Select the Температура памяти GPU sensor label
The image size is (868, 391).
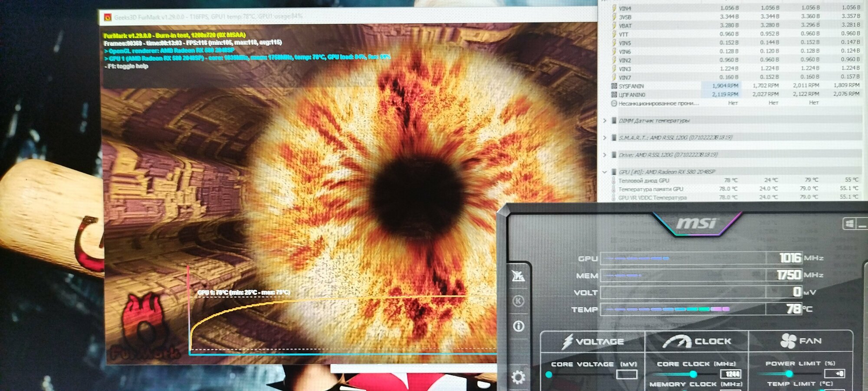[651, 189]
